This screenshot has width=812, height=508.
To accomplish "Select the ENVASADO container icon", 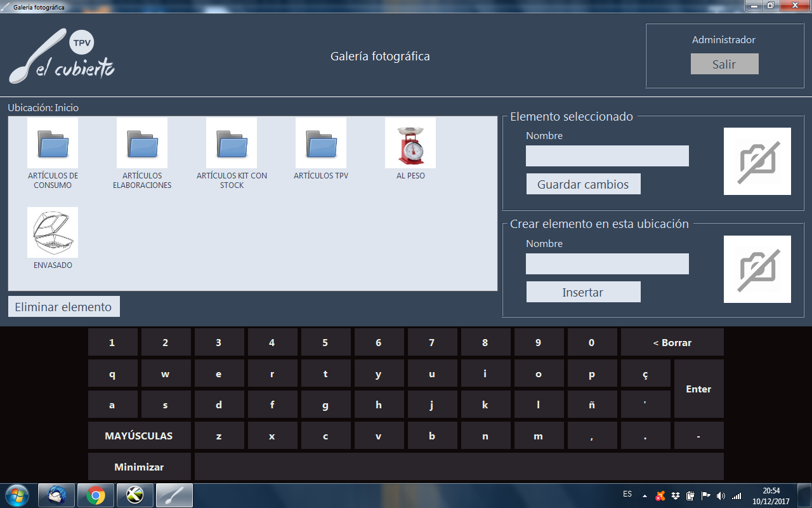I will (53, 232).
